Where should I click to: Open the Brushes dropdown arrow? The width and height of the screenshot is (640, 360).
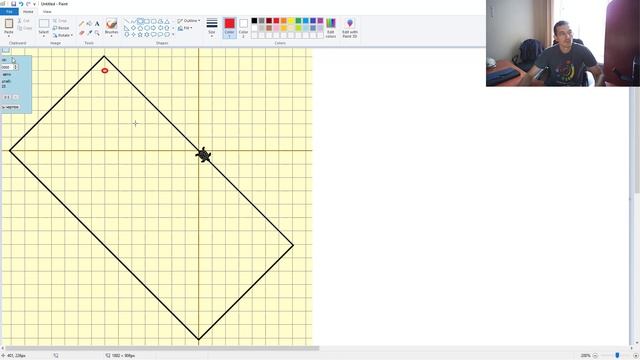pos(111,36)
